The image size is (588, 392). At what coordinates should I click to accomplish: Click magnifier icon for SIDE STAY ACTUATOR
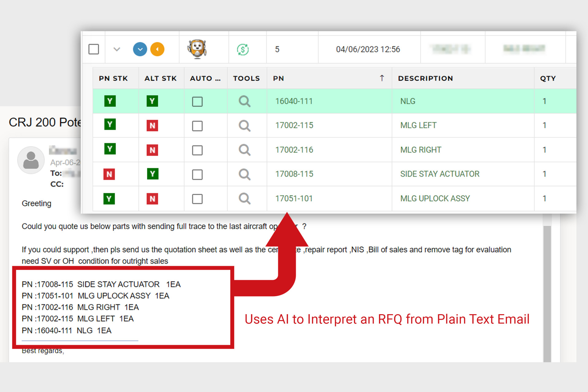coord(244,174)
